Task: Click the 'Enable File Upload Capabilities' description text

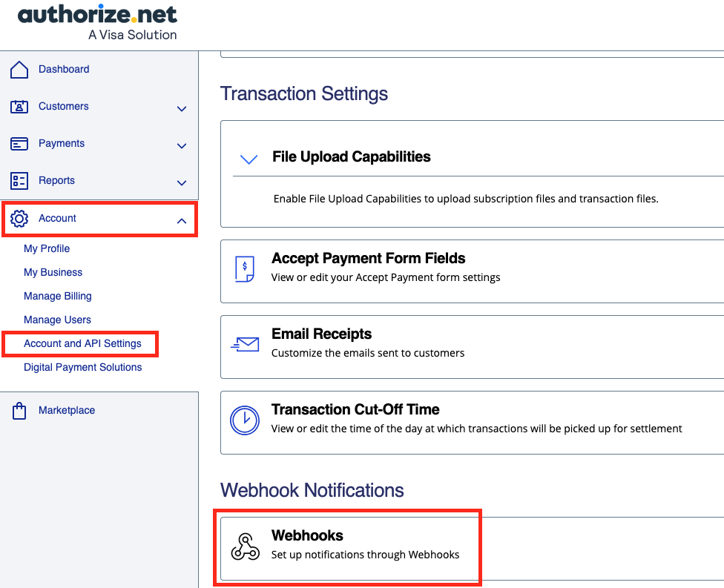Action: 466,199
